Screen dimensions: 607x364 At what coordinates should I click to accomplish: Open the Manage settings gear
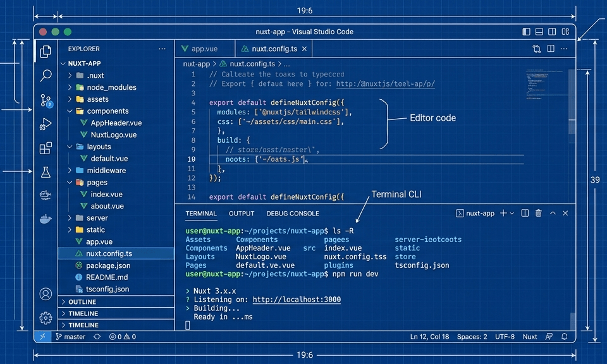pyautogui.click(x=46, y=318)
